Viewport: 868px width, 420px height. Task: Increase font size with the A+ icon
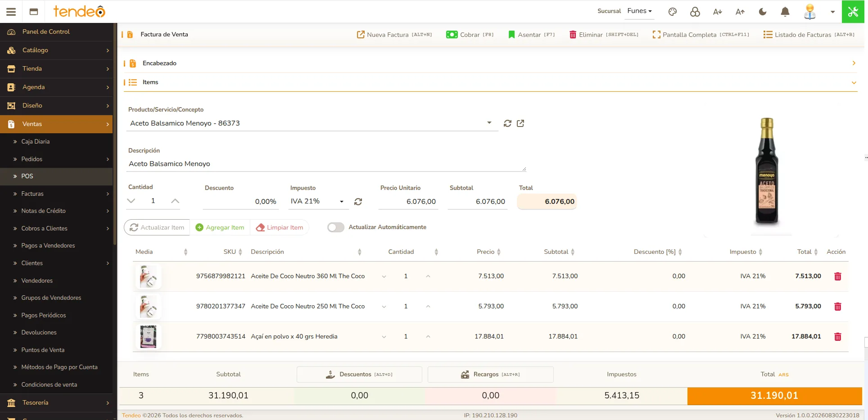(740, 12)
